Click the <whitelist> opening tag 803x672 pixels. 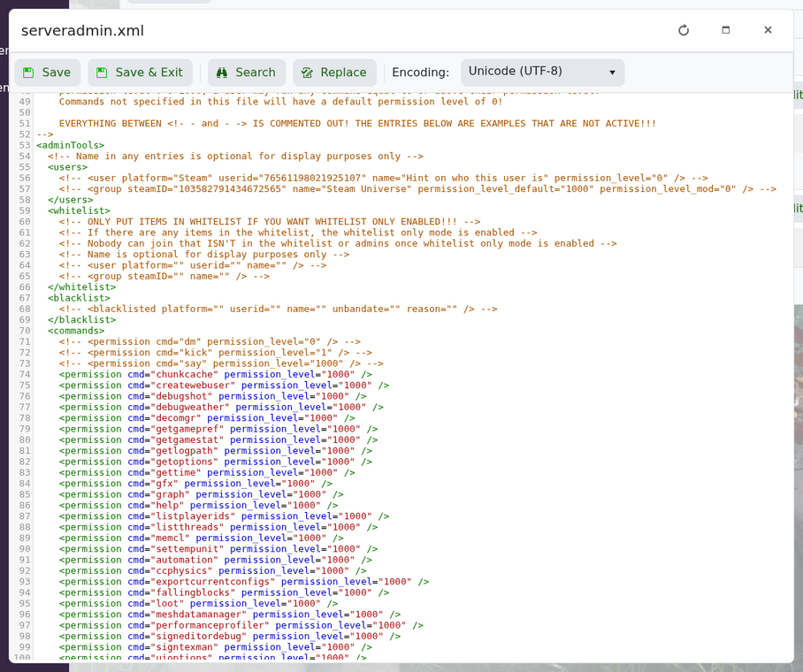pyautogui.click(x=79, y=210)
